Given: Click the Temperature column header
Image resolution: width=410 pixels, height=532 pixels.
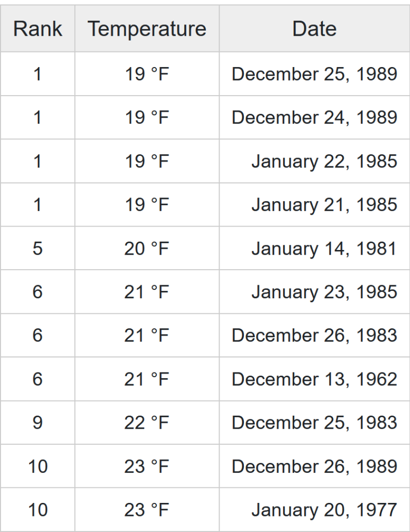Looking at the screenshot, I should pyautogui.click(x=147, y=29).
